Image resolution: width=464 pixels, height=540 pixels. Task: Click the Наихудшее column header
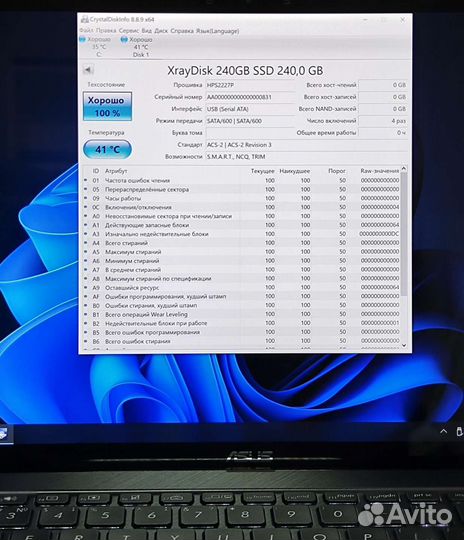(295, 171)
